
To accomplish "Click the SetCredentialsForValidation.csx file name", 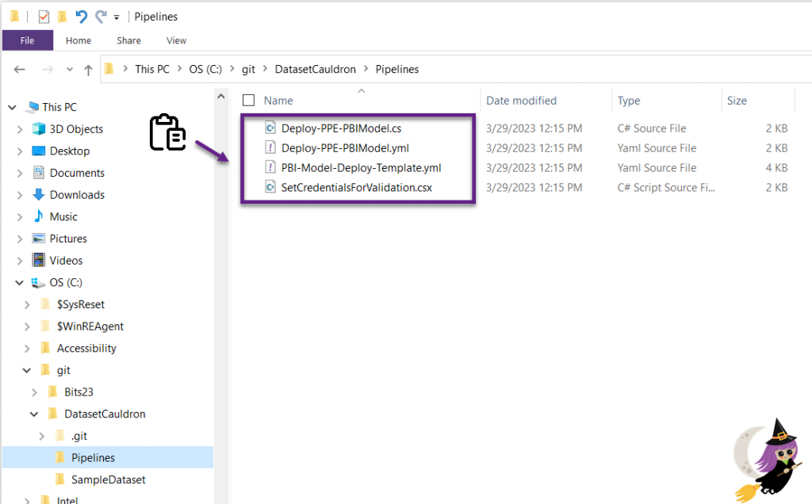I will pos(356,187).
